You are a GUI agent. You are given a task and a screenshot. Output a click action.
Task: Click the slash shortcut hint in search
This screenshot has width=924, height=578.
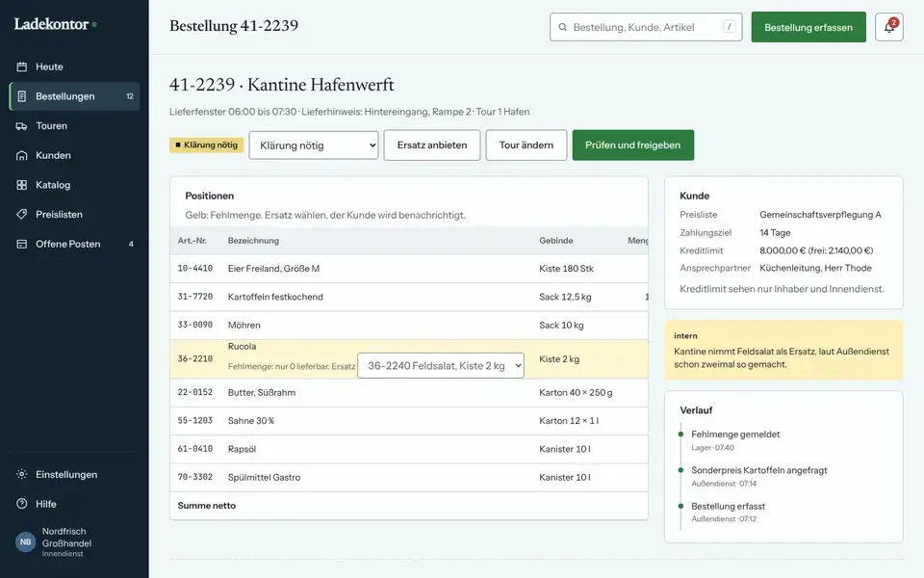(729, 27)
